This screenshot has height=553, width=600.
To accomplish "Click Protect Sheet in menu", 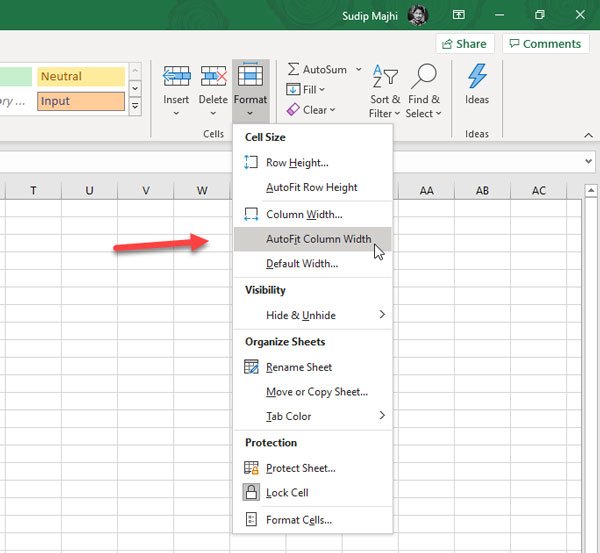I will [300, 468].
